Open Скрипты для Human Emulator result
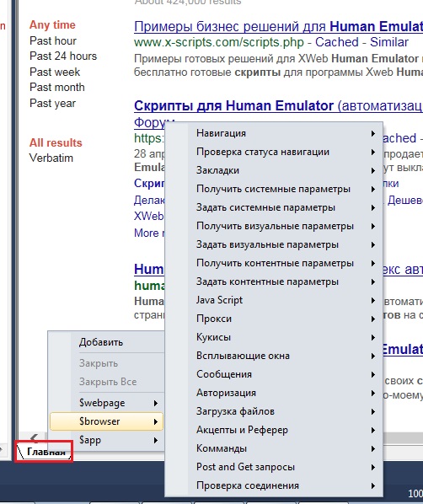Viewport: 423px width, 504px height. click(x=278, y=105)
